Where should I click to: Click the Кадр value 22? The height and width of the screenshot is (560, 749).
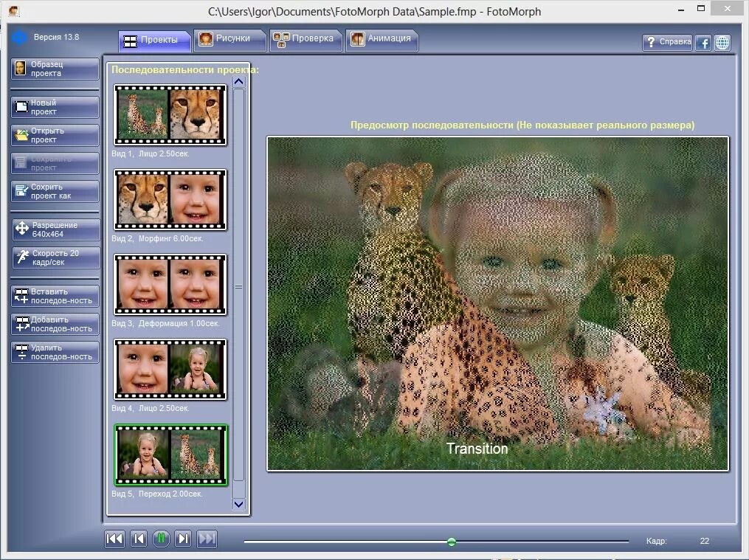(705, 541)
